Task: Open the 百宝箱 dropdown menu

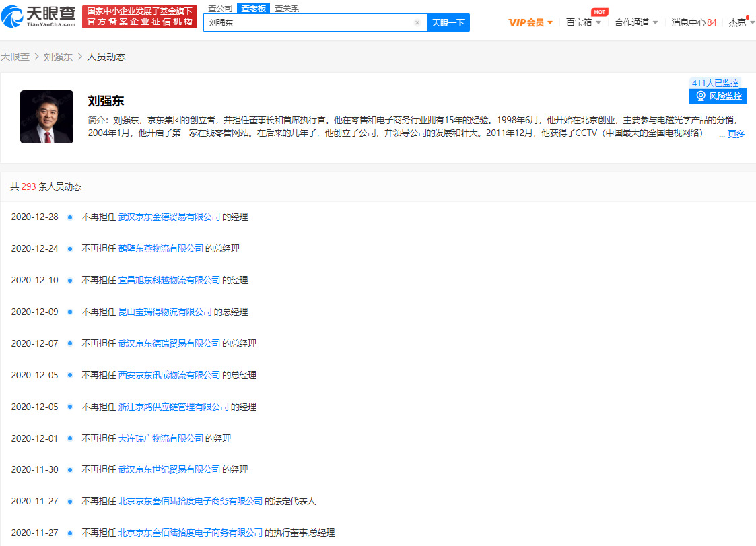Action: (x=584, y=23)
